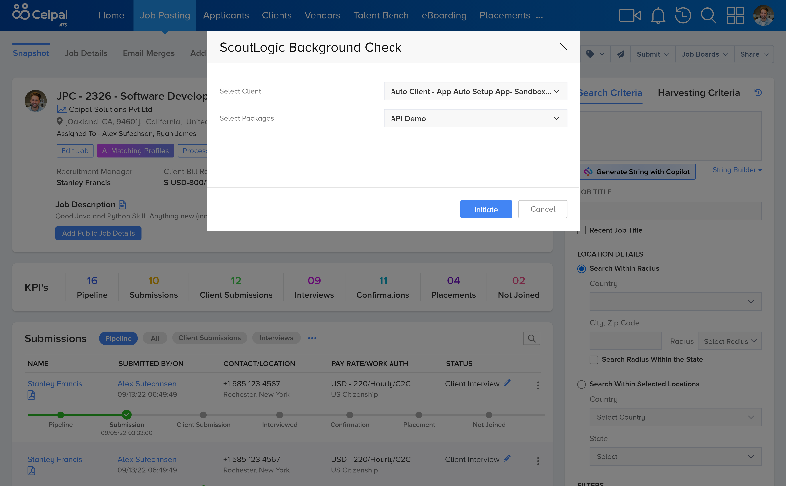Edit status pencil in second Stanley Francis row
The width and height of the screenshot is (786, 486).
(507, 458)
